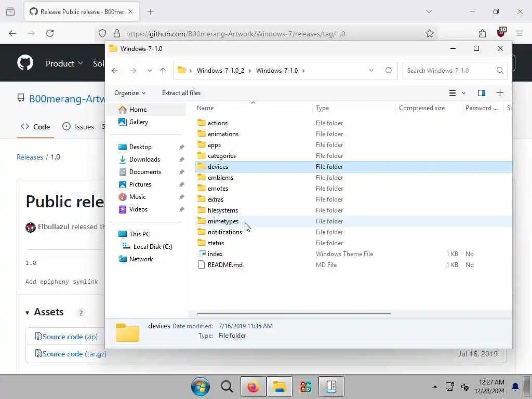Open the Organize menu
The image size is (532, 399).
[130, 93]
